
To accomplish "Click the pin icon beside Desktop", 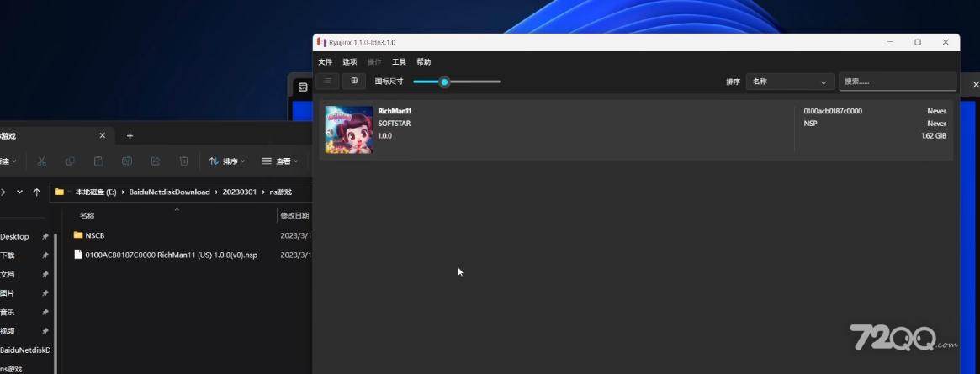I will coord(45,237).
